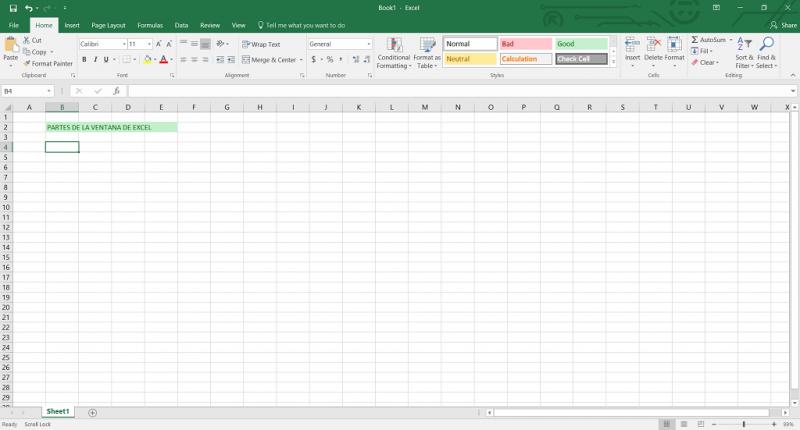
Task: Add a new sheet with the plus icon
Action: click(92, 413)
